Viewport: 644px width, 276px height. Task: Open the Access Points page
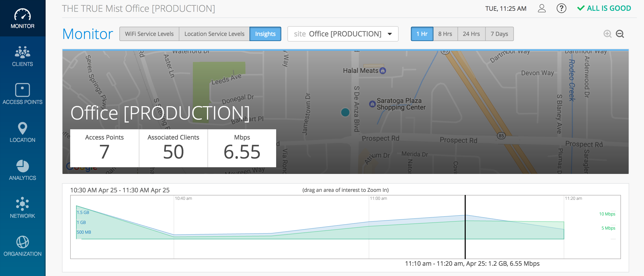[23, 94]
